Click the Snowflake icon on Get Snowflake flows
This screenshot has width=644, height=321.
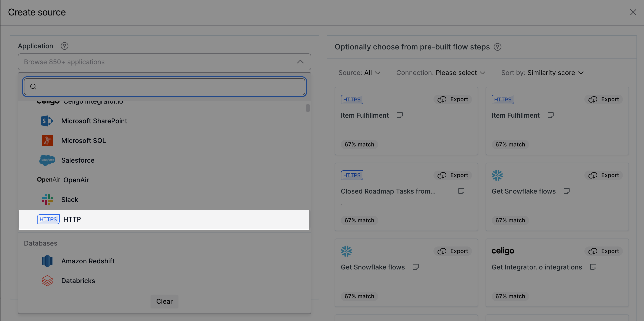pyautogui.click(x=346, y=251)
